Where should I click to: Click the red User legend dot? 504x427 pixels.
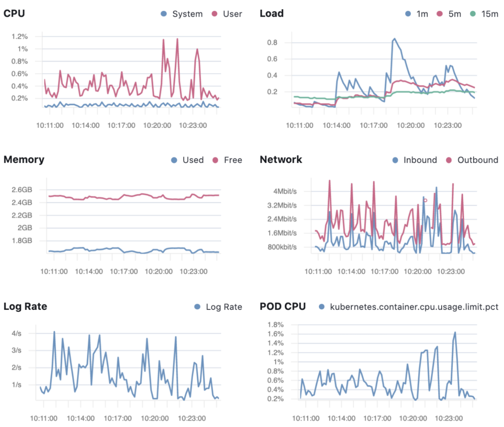pyautogui.click(x=215, y=14)
